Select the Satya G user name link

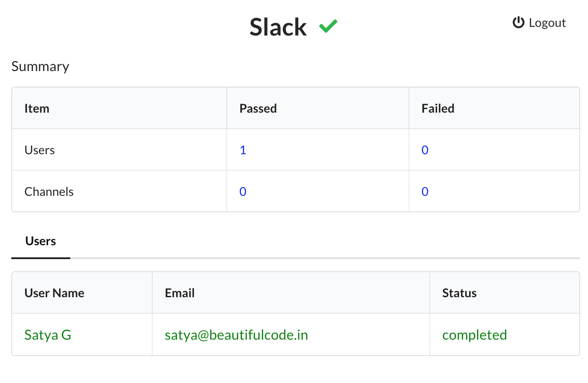point(48,334)
